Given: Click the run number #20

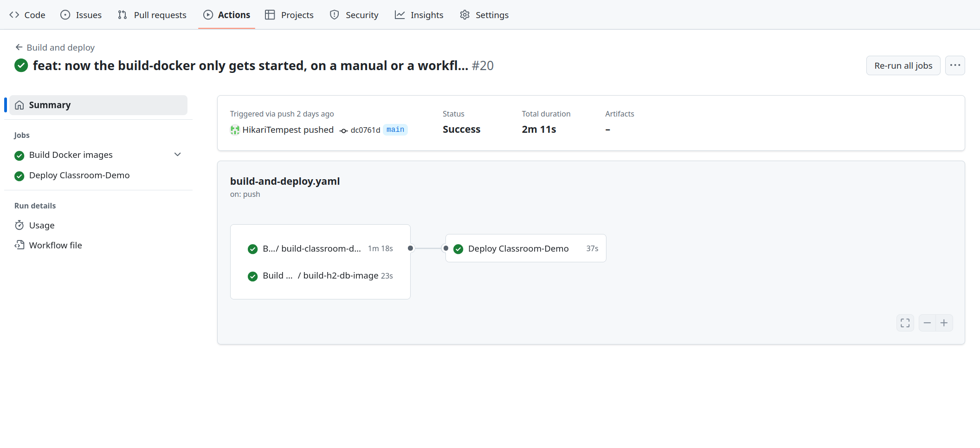Looking at the screenshot, I should (x=483, y=65).
